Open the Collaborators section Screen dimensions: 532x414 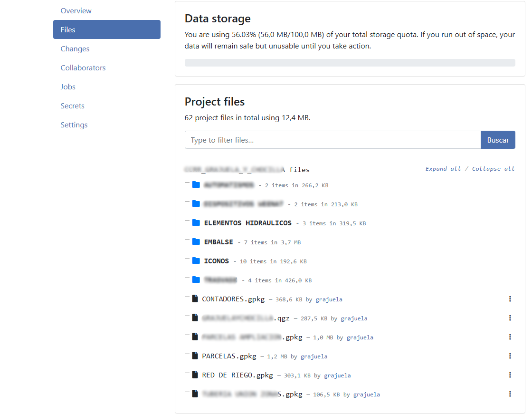tap(106, 67)
